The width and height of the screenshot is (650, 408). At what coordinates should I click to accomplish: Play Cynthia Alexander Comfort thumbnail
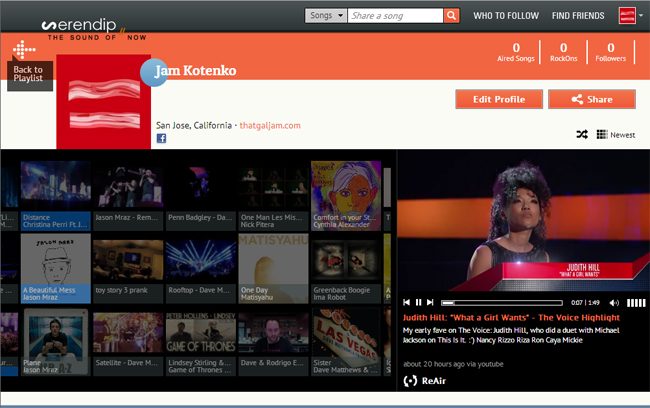click(346, 195)
